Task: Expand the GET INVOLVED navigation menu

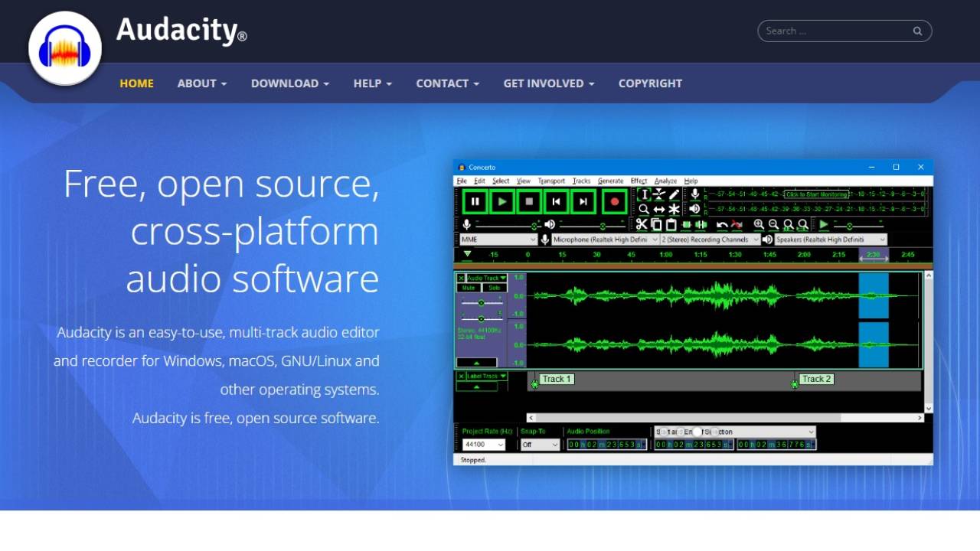Action: (x=549, y=83)
